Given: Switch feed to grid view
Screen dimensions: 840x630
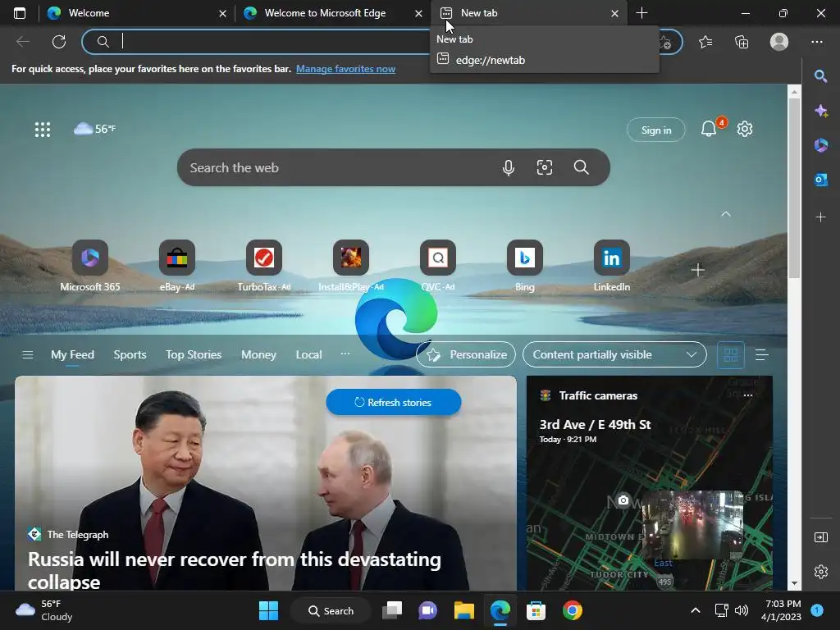Looking at the screenshot, I should click(731, 354).
